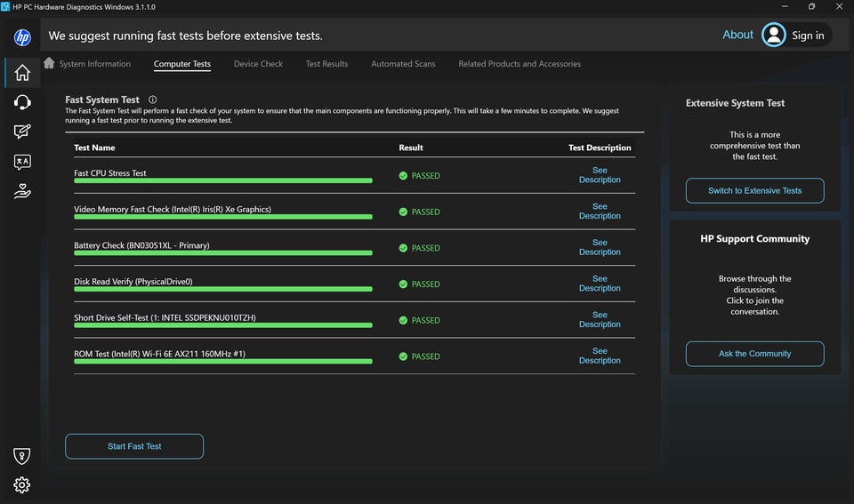
Task: Open Related Products and Accessories tab
Action: click(520, 64)
